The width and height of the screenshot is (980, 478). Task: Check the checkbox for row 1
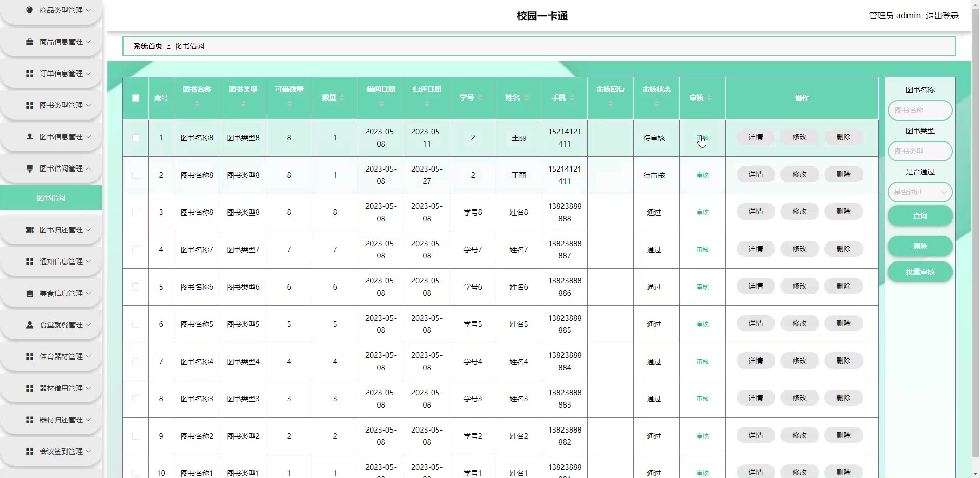pos(136,138)
